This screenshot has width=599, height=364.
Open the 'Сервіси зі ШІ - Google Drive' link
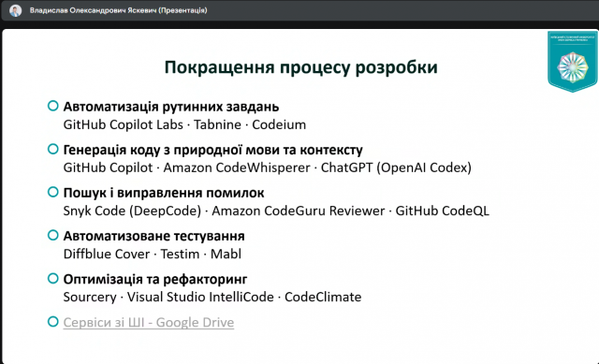pyautogui.click(x=149, y=323)
